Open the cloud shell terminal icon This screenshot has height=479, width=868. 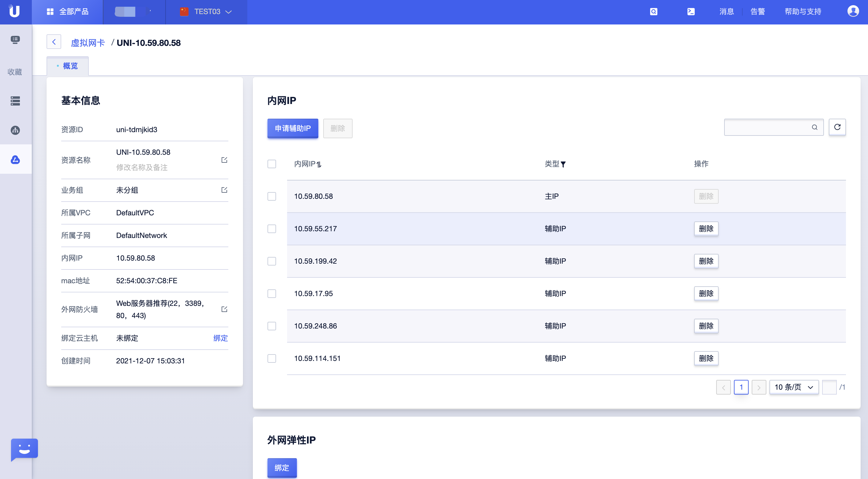click(691, 12)
